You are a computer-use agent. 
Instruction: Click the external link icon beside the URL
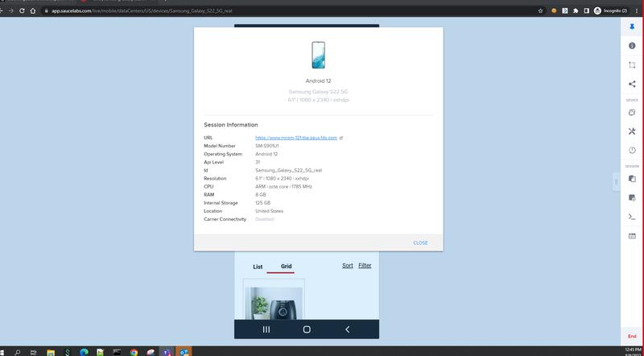point(341,138)
